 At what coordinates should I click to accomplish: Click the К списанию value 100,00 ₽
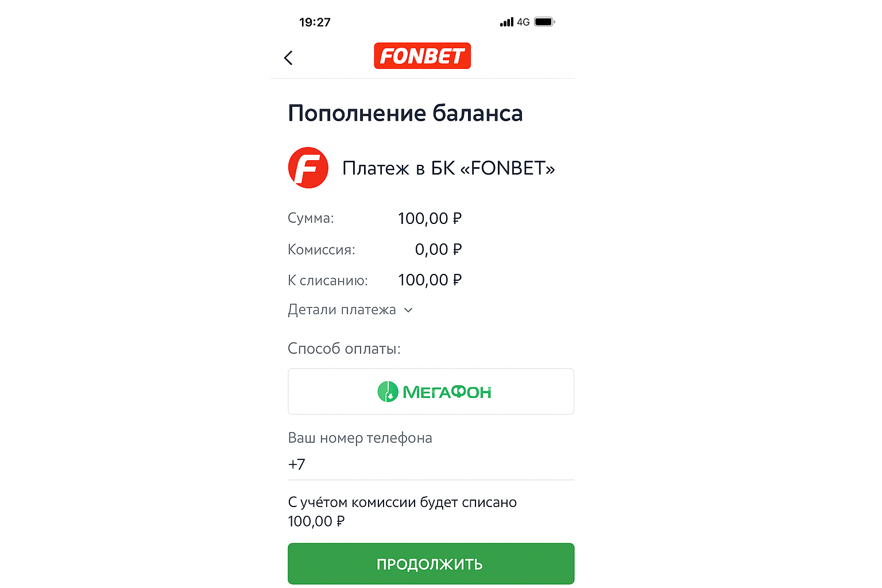pos(430,280)
